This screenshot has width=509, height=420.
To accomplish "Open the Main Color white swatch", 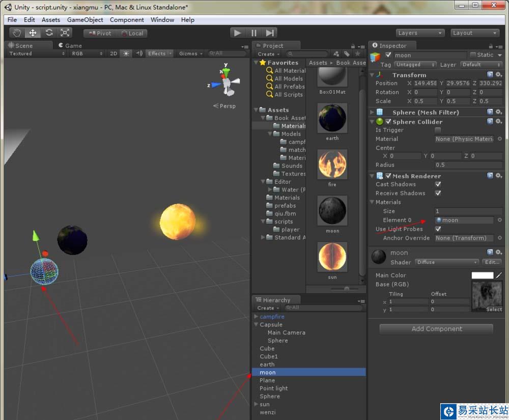I will [x=482, y=275].
